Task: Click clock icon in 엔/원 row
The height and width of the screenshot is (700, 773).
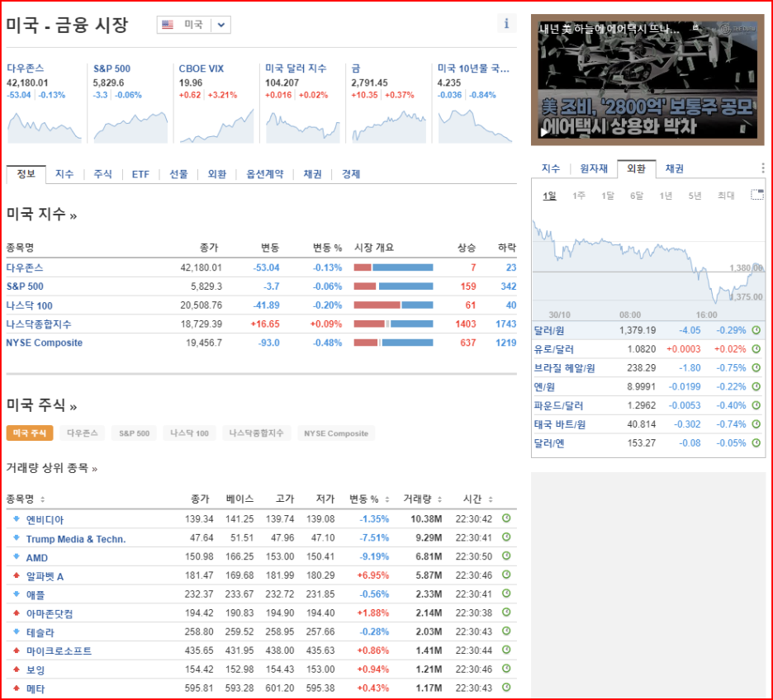Action: coord(756,386)
